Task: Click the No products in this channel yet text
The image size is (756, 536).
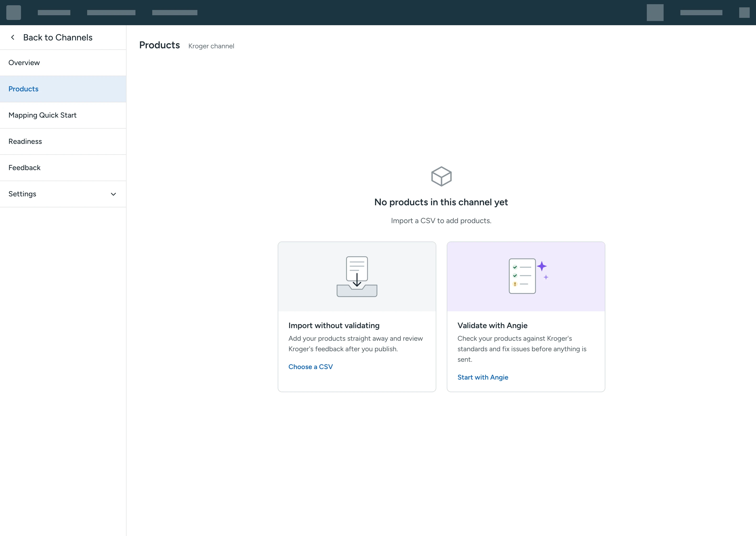Action: pyautogui.click(x=441, y=202)
